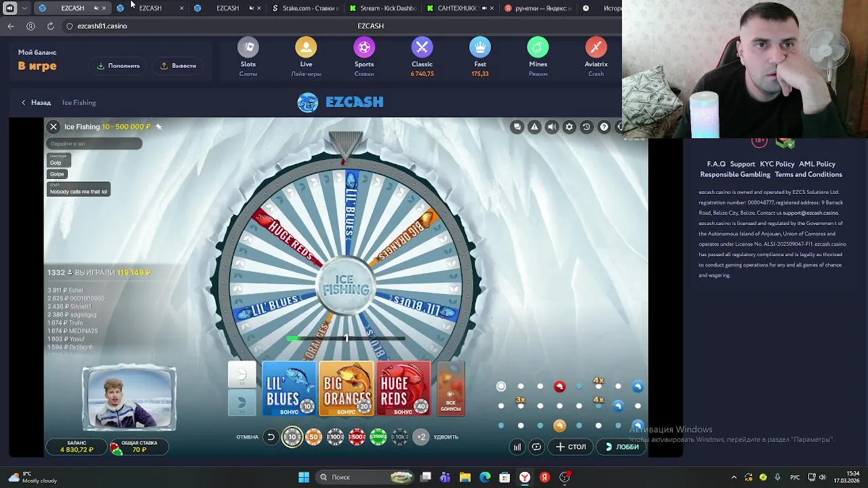Click the weather widget Mostly cloudy
The image size is (868, 488).
point(33,477)
